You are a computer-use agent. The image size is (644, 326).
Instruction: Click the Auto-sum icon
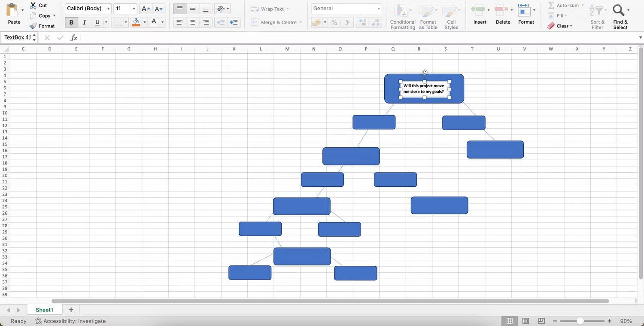pos(551,5)
